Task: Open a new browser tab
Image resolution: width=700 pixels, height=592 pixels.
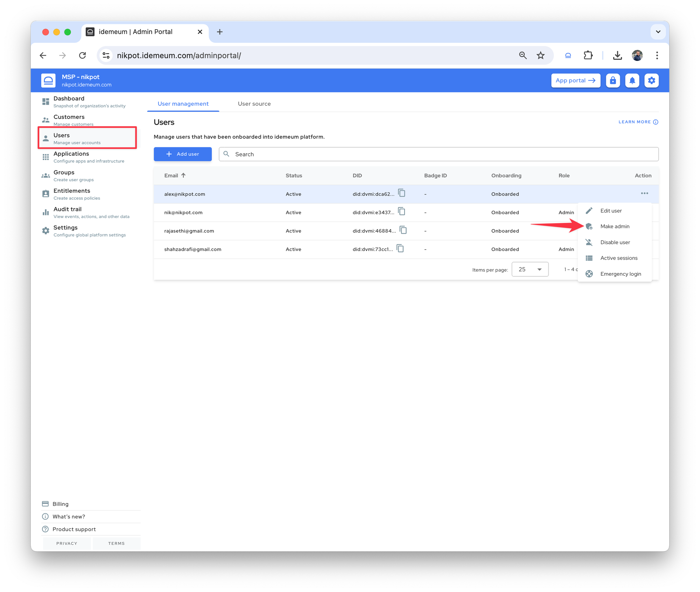Action: pyautogui.click(x=220, y=32)
